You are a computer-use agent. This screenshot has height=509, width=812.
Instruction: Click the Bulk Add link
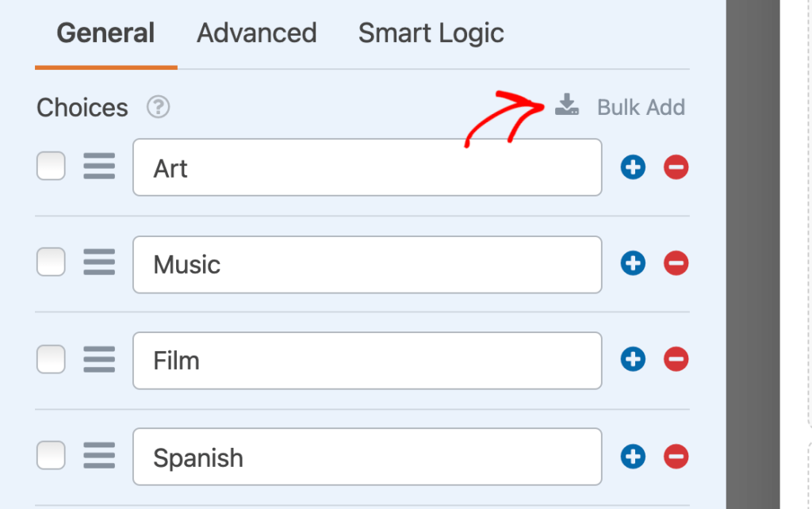tap(641, 108)
